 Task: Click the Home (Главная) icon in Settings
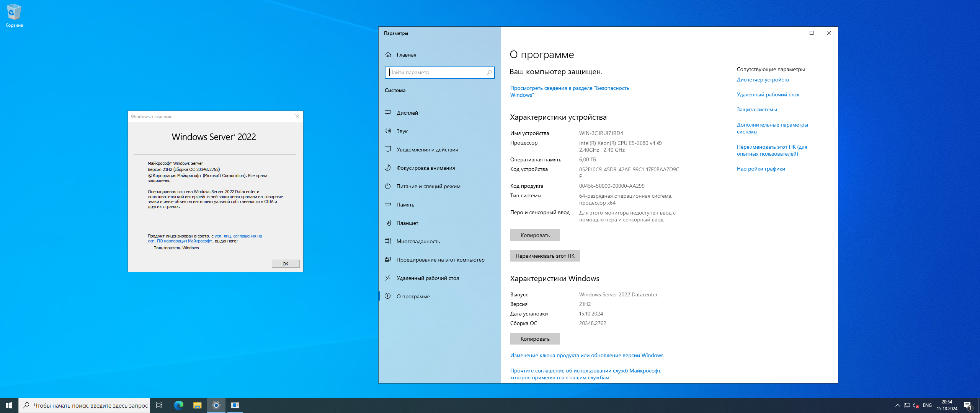click(388, 55)
